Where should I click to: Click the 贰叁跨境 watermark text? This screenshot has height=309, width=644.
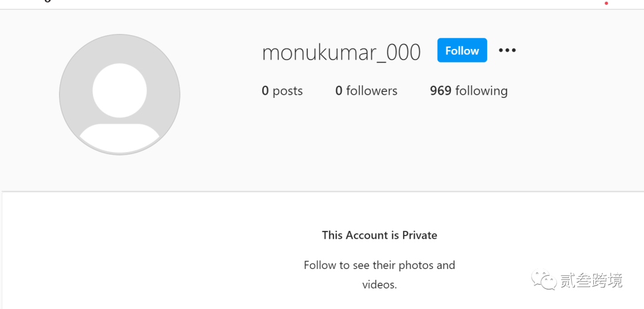pyautogui.click(x=590, y=280)
